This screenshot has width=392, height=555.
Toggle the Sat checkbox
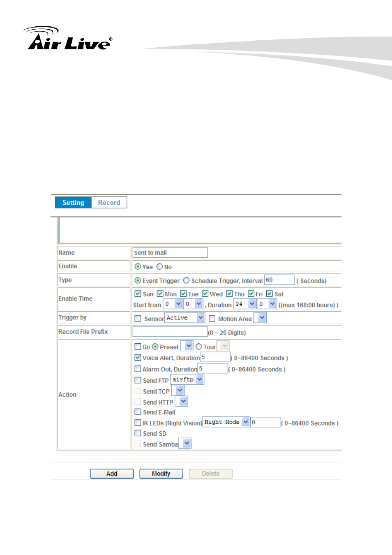(270, 294)
